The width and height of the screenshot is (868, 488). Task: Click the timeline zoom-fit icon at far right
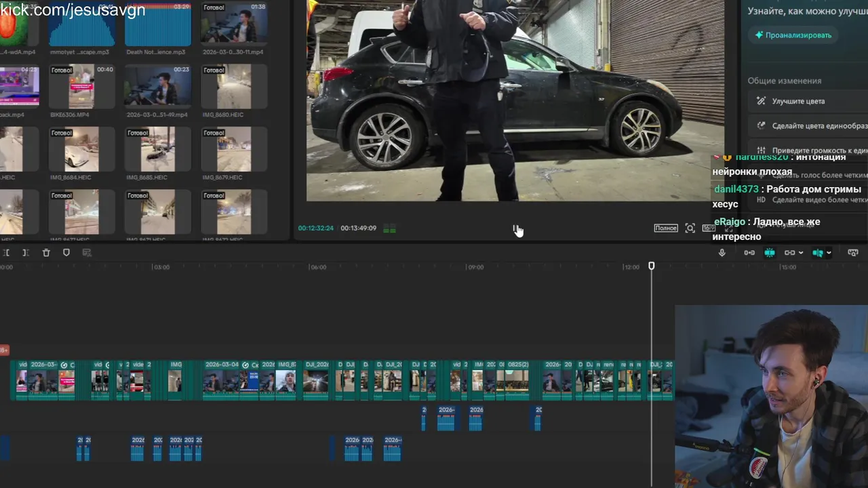[853, 253]
